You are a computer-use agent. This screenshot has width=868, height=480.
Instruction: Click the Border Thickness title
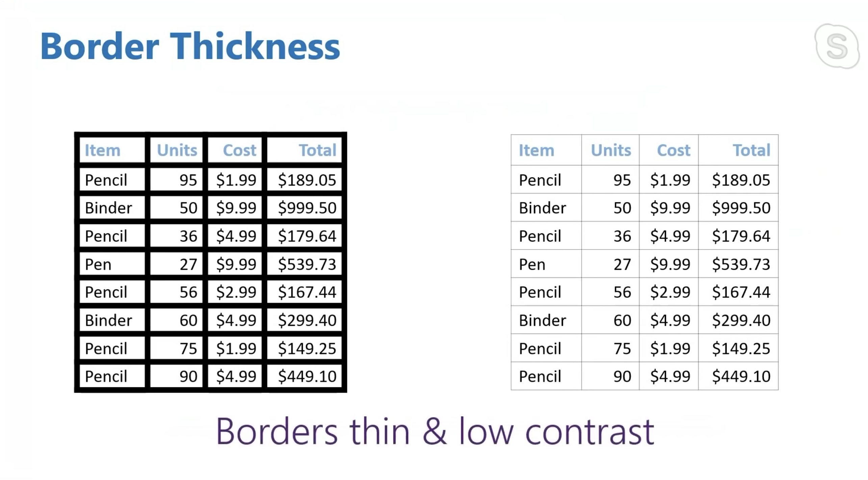click(190, 46)
